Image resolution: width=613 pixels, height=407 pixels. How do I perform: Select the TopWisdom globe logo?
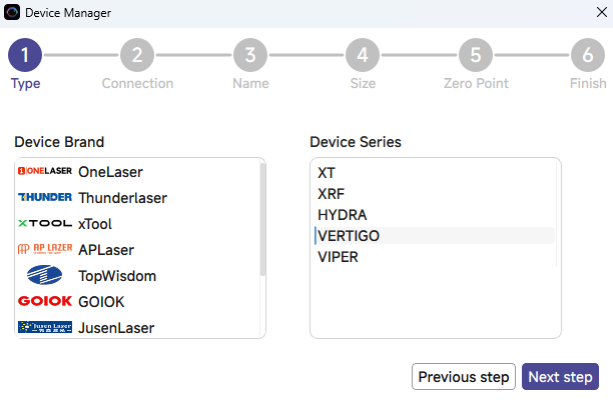click(45, 275)
